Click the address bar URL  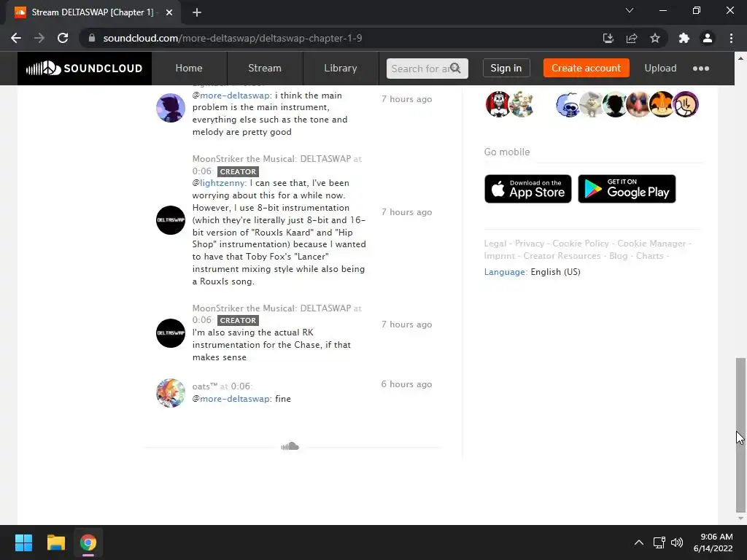pos(233,38)
